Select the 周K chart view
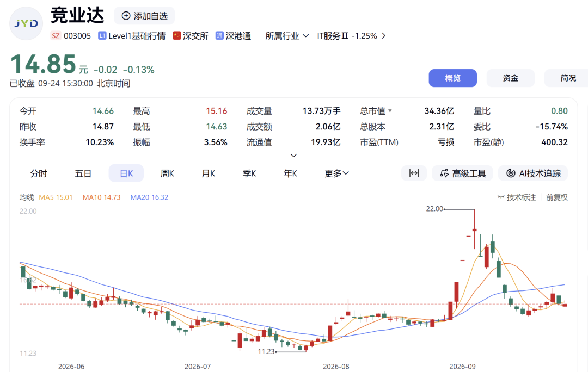This screenshot has height=372, width=588. (x=167, y=173)
